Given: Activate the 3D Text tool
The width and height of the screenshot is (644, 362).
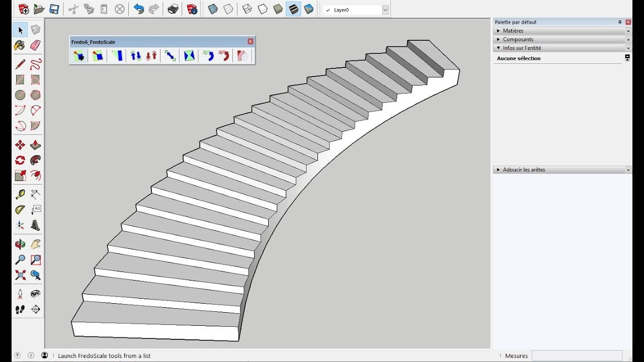Looking at the screenshot, I should [x=35, y=225].
